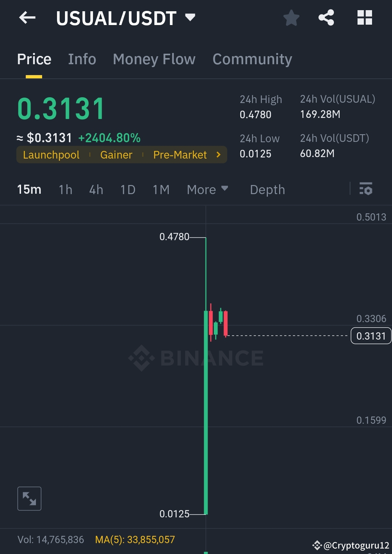Click the grid layout icon top right
The height and width of the screenshot is (554, 392).
[x=364, y=17]
